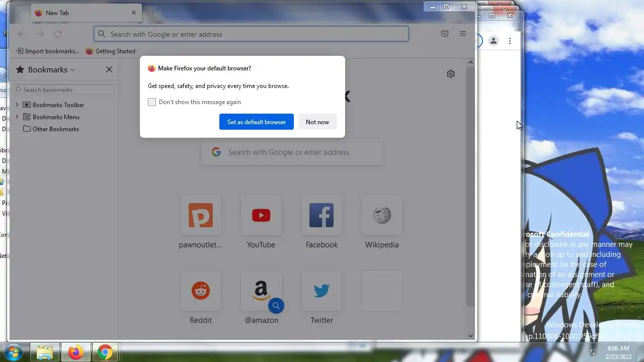This screenshot has width=644, height=362.
Task: Open the Save to Pocket icon
Action: coord(445,34)
